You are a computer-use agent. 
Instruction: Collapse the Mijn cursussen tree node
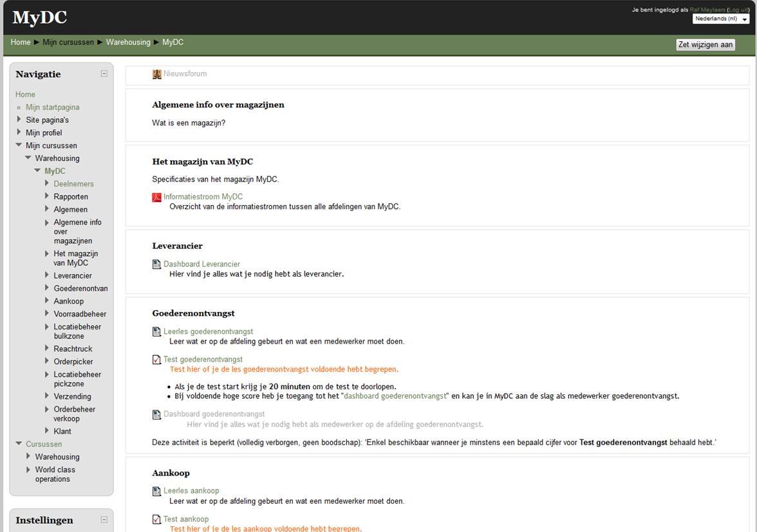19,145
